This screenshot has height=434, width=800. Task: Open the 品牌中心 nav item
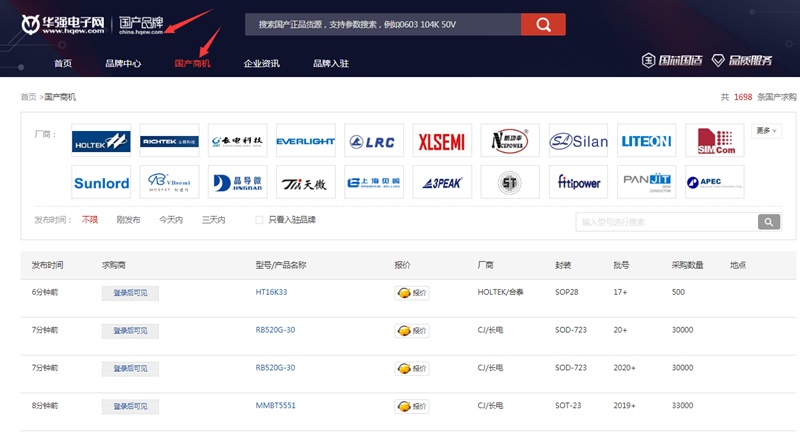pyautogui.click(x=123, y=63)
